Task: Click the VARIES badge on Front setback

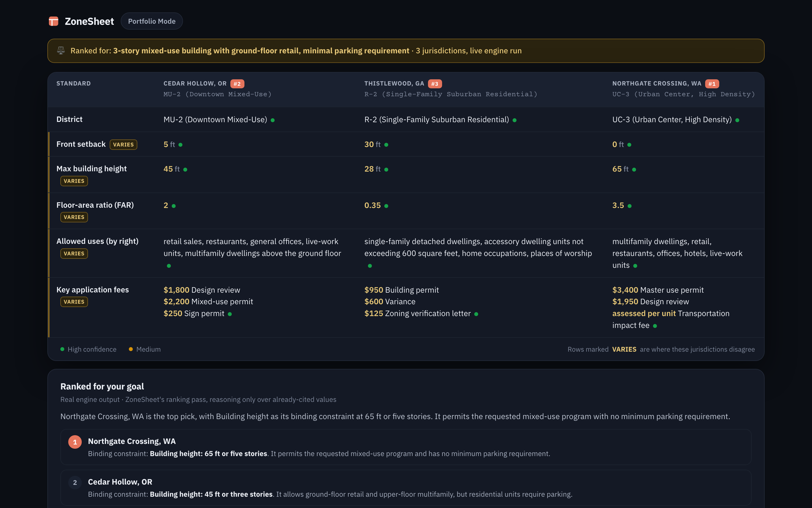Action: [123, 144]
